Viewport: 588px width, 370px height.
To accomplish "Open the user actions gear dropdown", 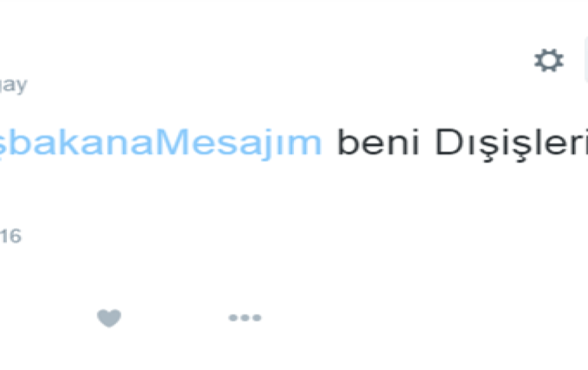I will point(548,60).
